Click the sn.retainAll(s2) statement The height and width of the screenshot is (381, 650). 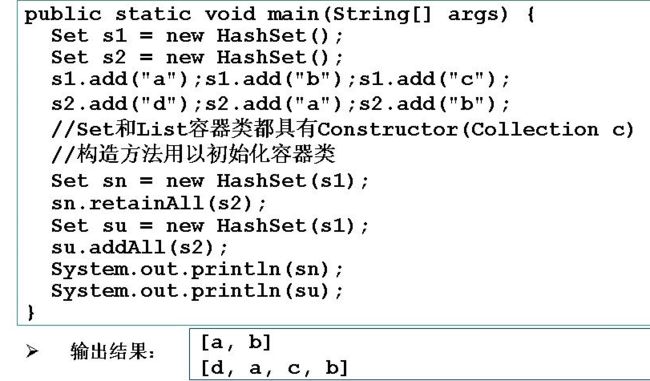(x=159, y=204)
